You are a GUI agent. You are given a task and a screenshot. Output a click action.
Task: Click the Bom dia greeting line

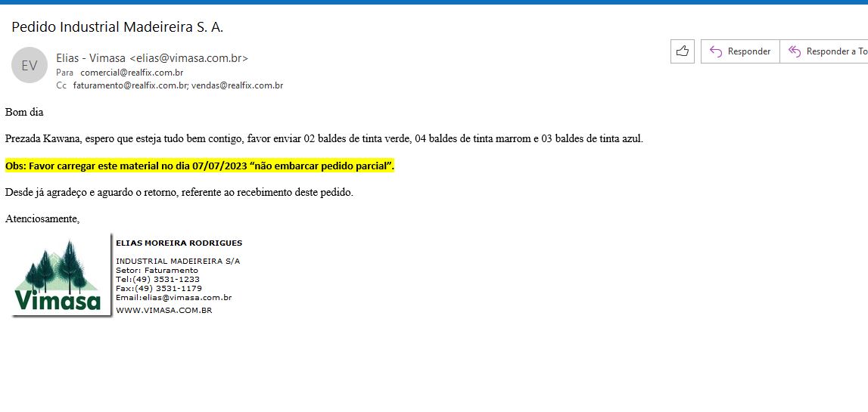coord(24,112)
